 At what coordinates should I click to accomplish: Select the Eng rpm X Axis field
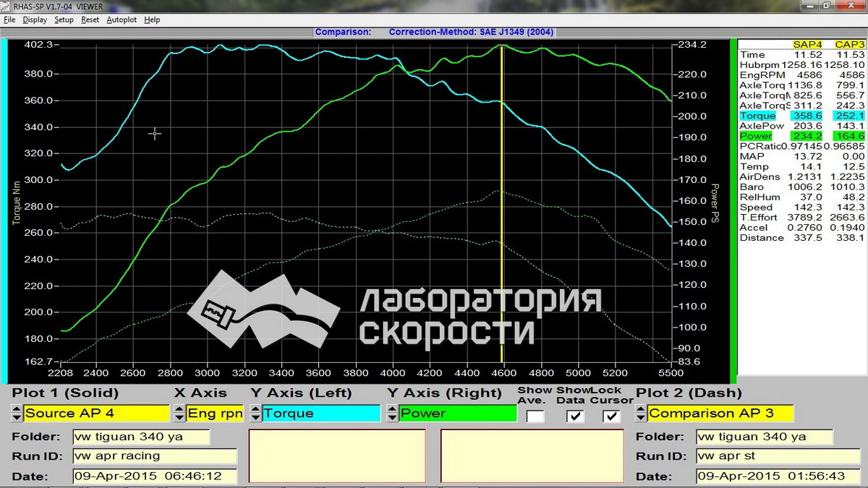click(x=216, y=414)
